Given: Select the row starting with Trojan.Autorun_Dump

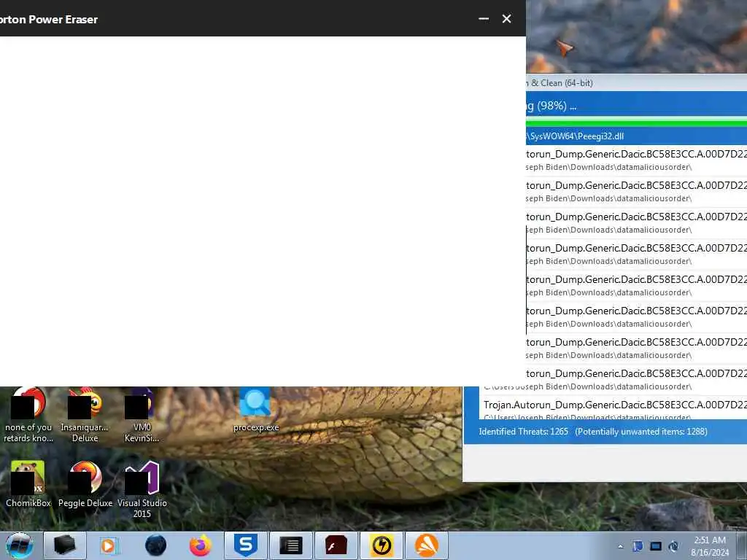Looking at the screenshot, I should 614,410.
